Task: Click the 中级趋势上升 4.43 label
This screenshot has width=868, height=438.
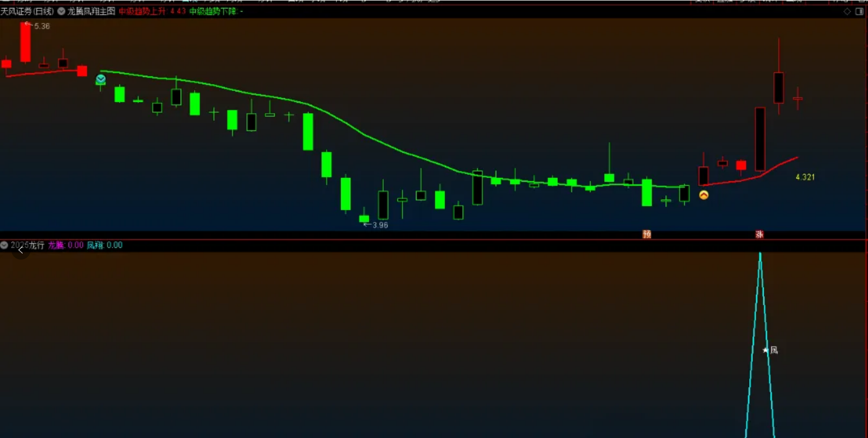Action: tap(152, 11)
